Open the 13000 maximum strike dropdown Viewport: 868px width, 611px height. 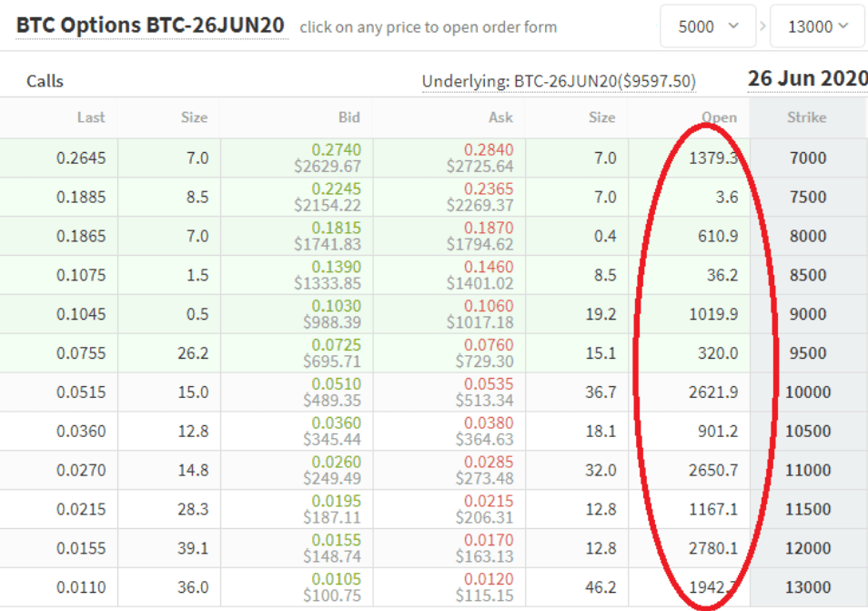coord(816,26)
